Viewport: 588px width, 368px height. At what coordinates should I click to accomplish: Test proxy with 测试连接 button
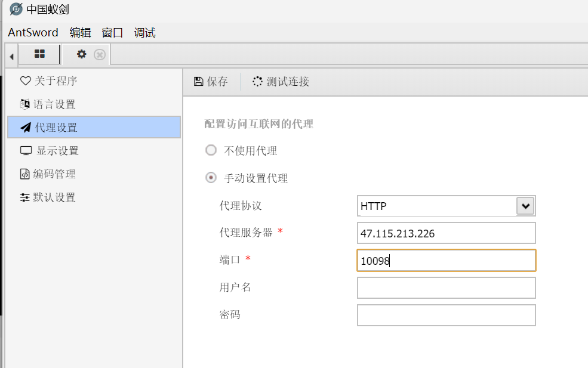[x=281, y=81]
